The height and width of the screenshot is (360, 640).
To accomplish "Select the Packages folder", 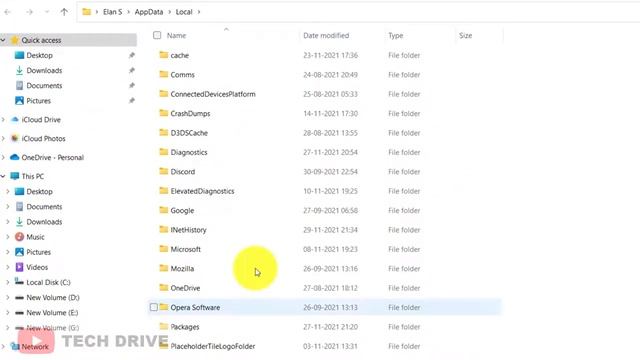I will [x=185, y=327].
